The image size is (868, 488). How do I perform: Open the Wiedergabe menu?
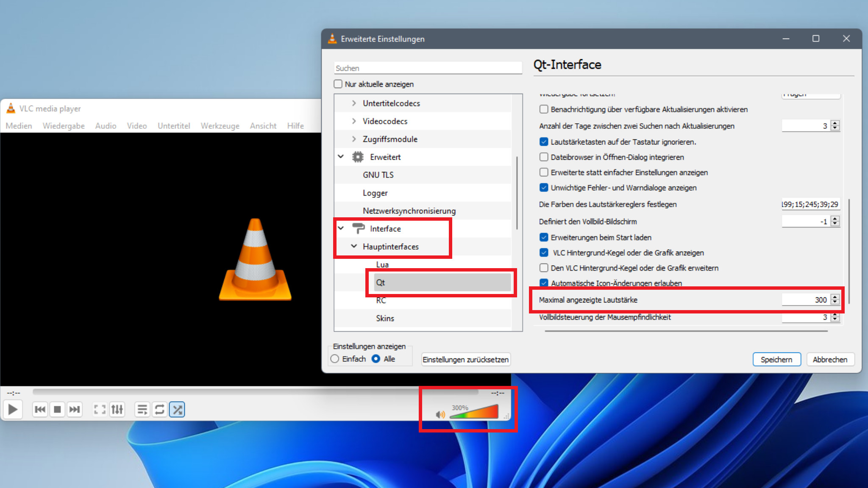[64, 126]
